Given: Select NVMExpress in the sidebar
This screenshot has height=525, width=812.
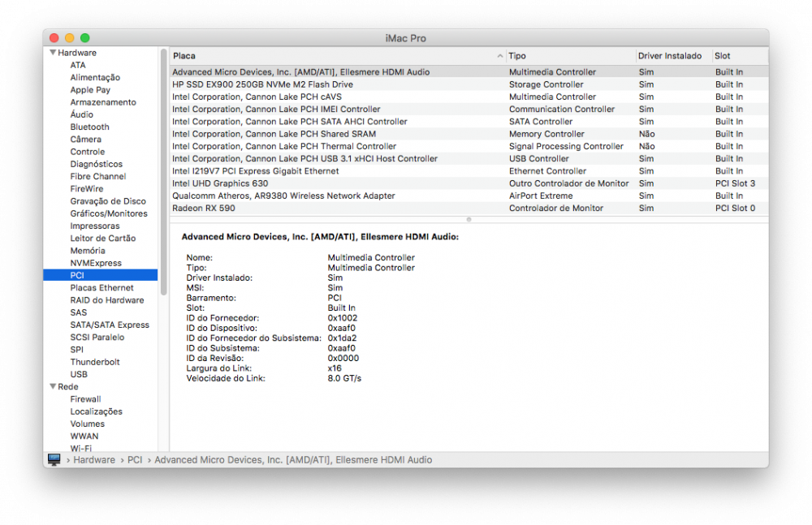Looking at the screenshot, I should coord(96,263).
